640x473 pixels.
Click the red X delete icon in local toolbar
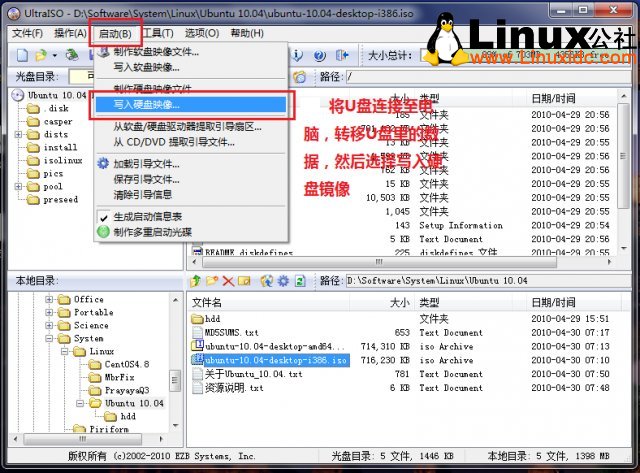228,281
